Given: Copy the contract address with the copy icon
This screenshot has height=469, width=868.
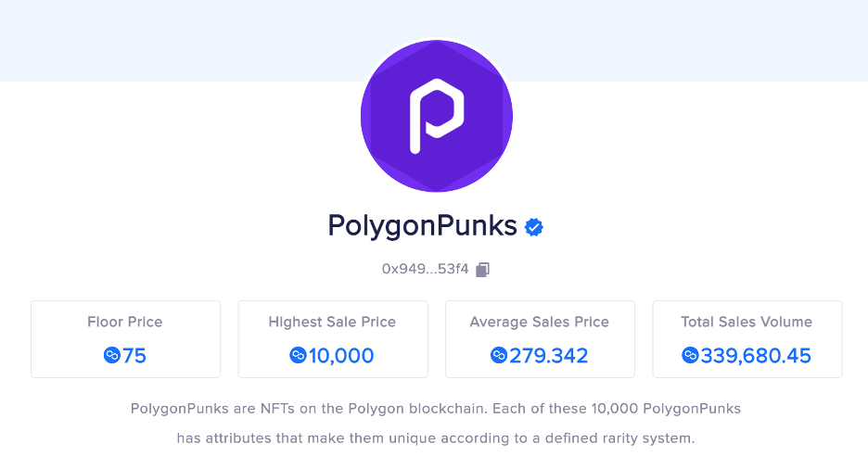Looking at the screenshot, I should 482,270.
